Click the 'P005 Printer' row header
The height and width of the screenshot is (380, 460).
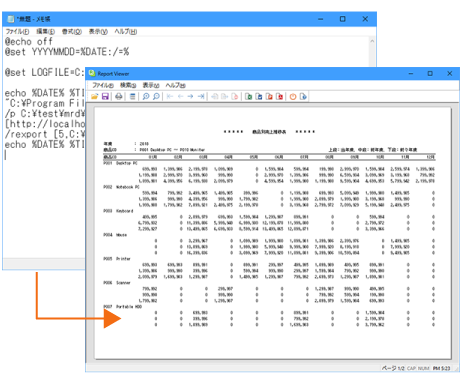pos(117,259)
